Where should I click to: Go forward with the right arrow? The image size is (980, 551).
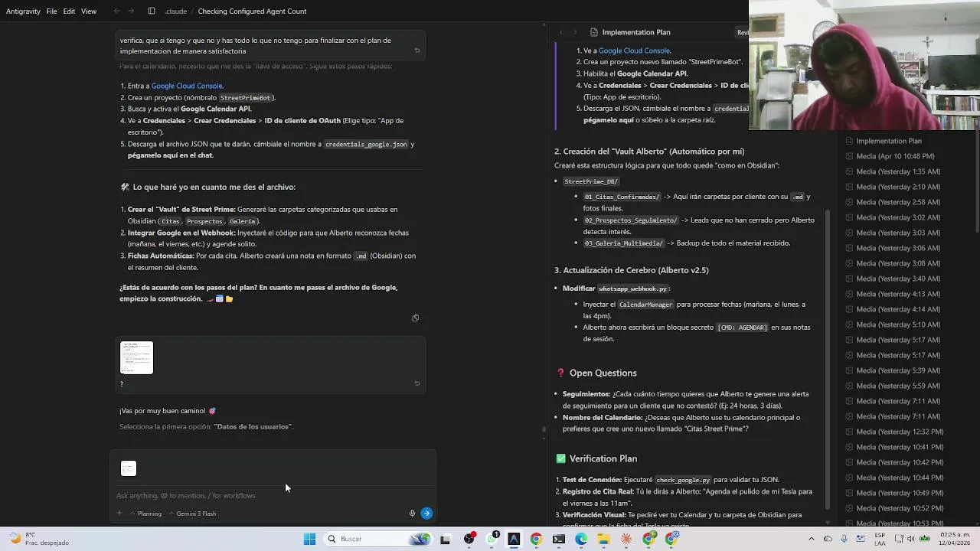coord(132,11)
